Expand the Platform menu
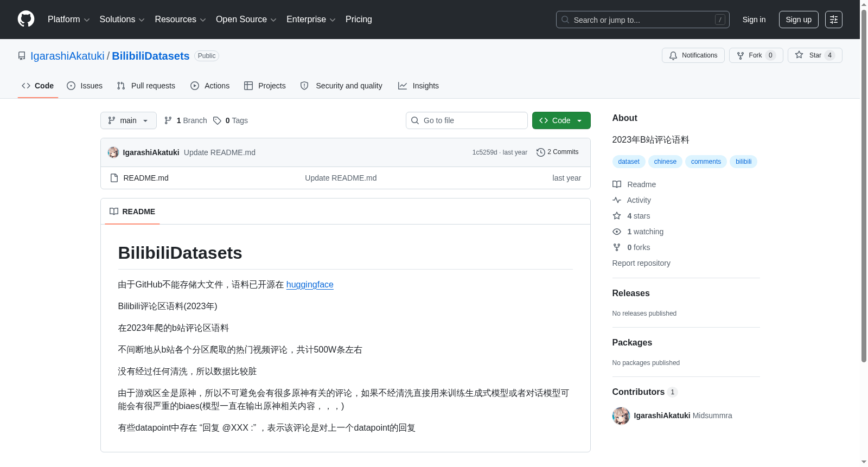 [68, 20]
